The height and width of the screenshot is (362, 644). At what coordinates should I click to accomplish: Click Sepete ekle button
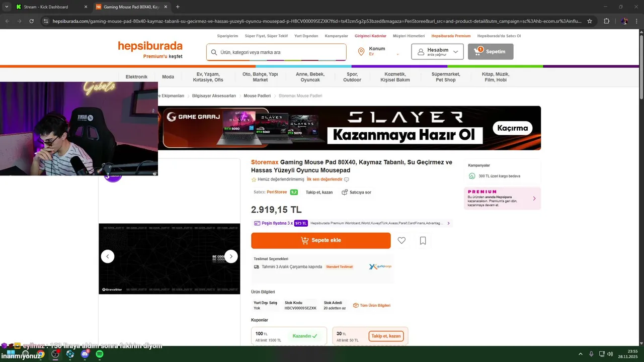321,240
